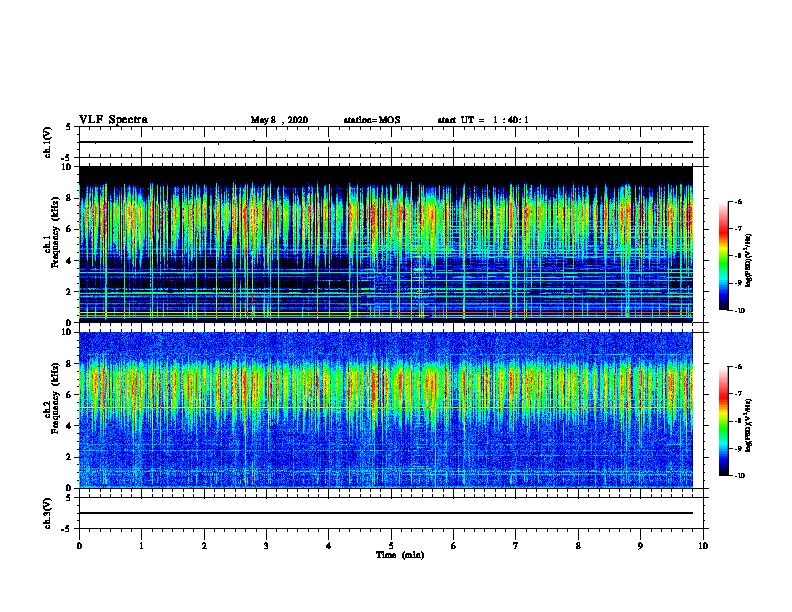The width and height of the screenshot is (792, 612).
Task: Click time axis tick label '0'
Action: (79, 546)
